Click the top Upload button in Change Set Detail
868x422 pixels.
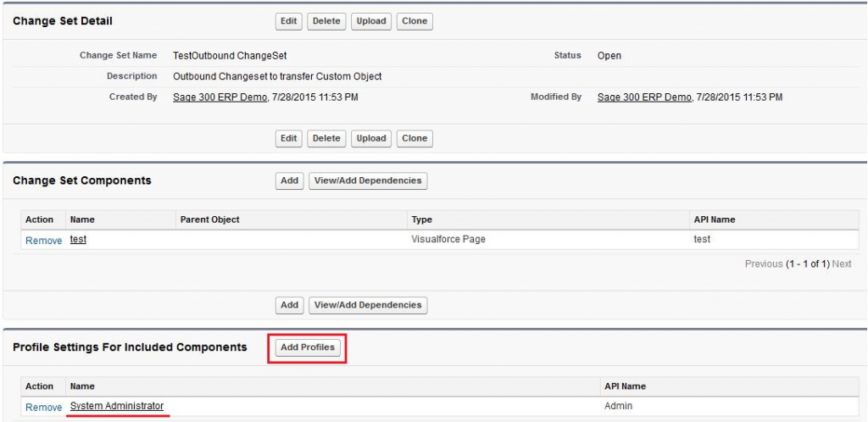(x=371, y=21)
